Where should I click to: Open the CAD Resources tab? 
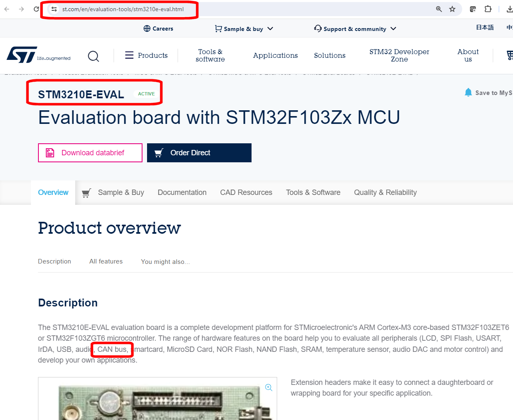(246, 192)
